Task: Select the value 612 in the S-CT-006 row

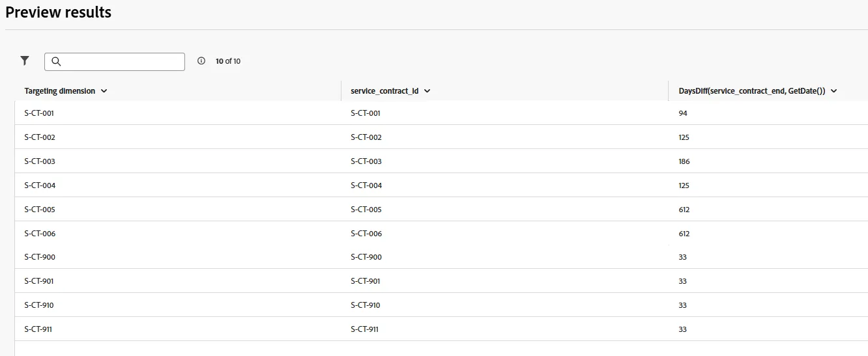Action: [684, 234]
